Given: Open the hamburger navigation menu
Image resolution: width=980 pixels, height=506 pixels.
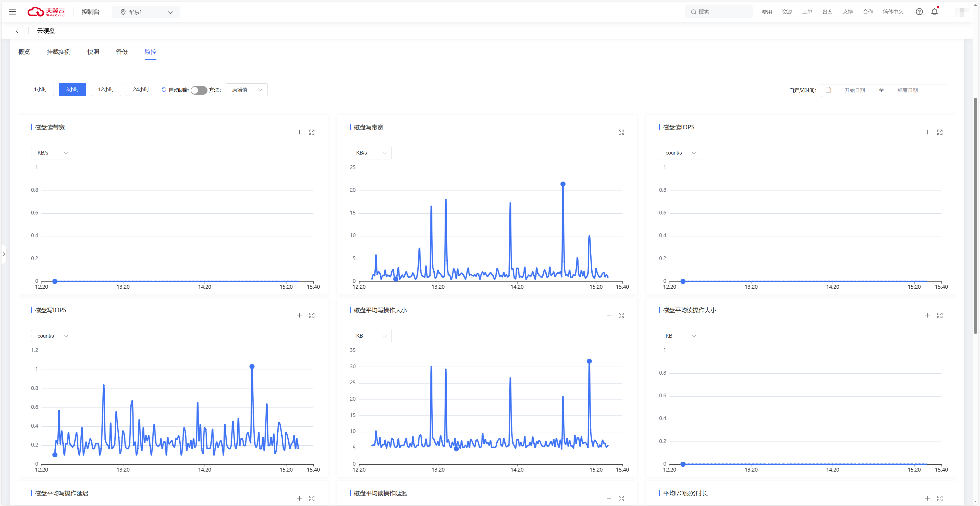Looking at the screenshot, I should pyautogui.click(x=12, y=12).
